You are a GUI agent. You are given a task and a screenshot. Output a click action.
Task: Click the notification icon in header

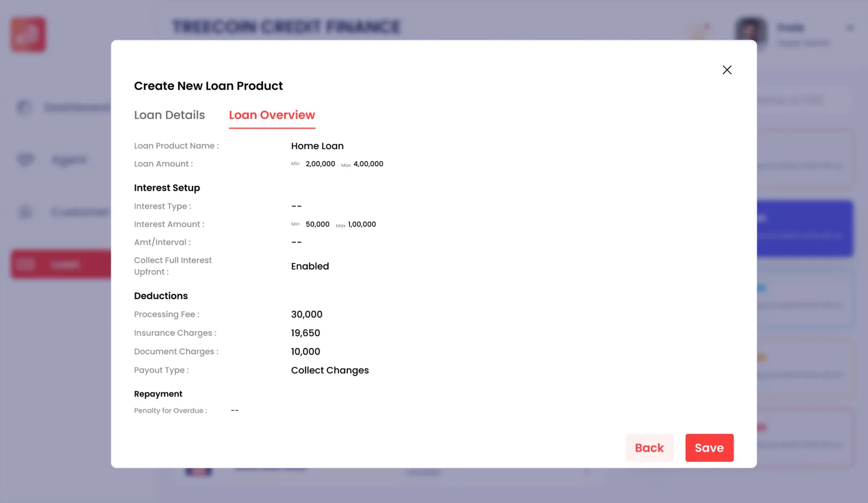(700, 31)
